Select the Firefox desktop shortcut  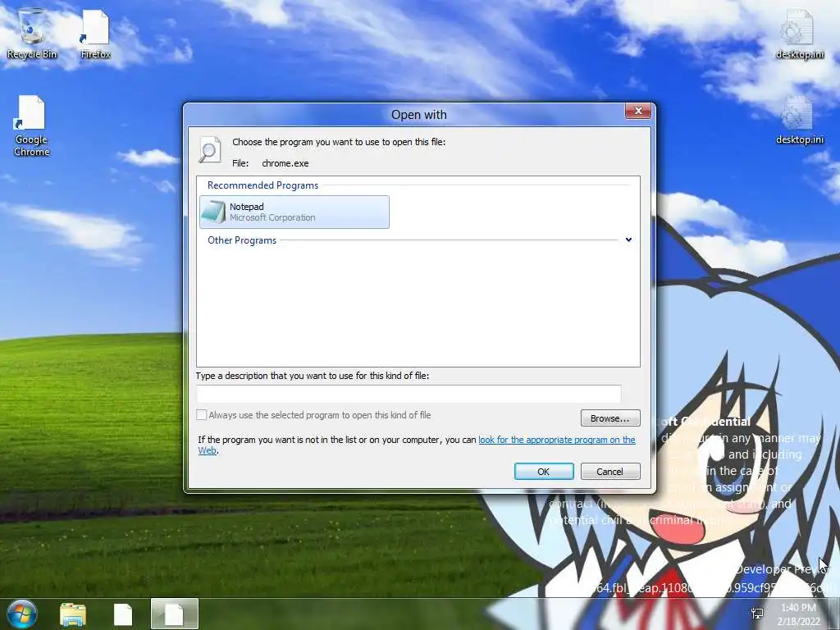[x=96, y=34]
